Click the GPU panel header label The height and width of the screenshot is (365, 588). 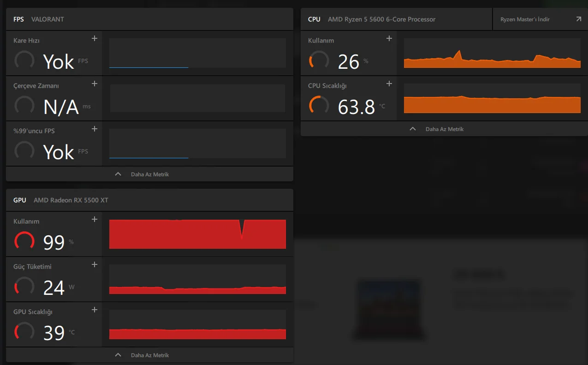tap(20, 200)
